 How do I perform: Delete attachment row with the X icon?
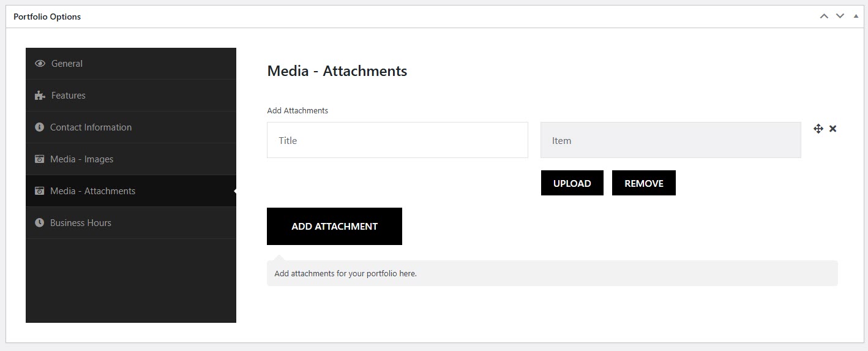click(x=832, y=129)
